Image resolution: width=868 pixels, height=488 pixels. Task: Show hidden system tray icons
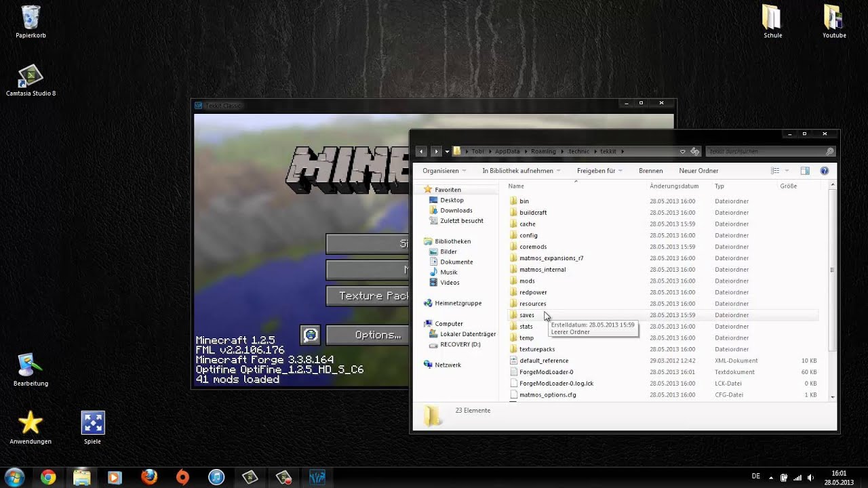click(772, 478)
